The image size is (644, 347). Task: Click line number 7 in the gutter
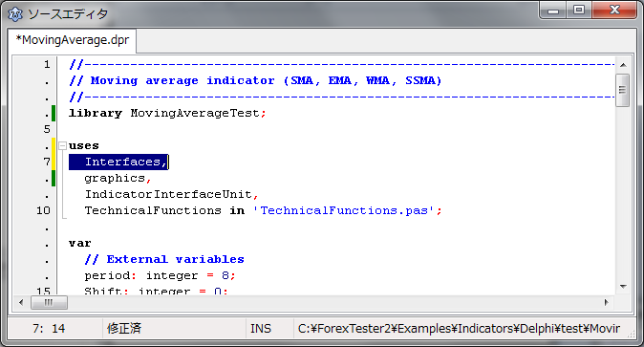[47, 162]
